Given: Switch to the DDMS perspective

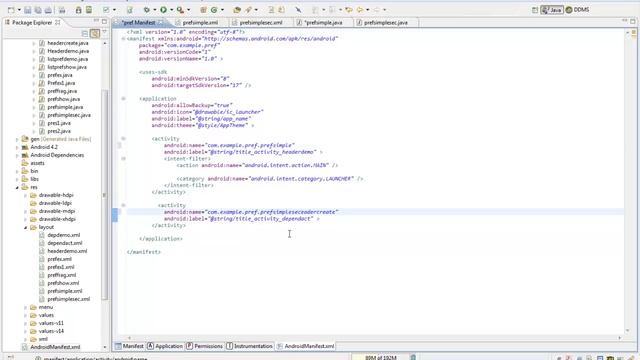Looking at the screenshot, I should pyautogui.click(x=577, y=10).
